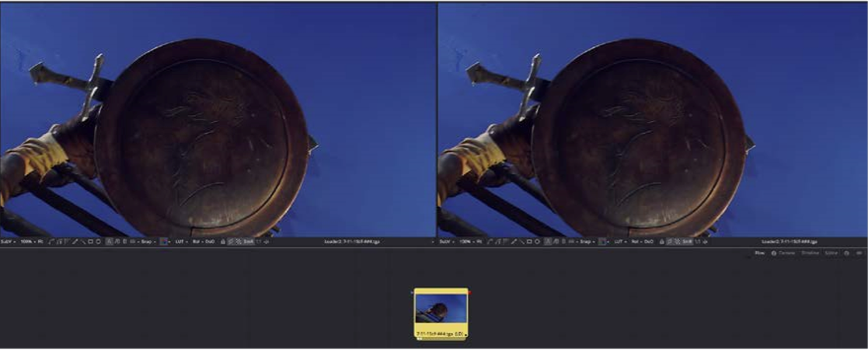Click the settings icon beside the Spline tab
The width and height of the screenshot is (868, 350).
point(847,254)
